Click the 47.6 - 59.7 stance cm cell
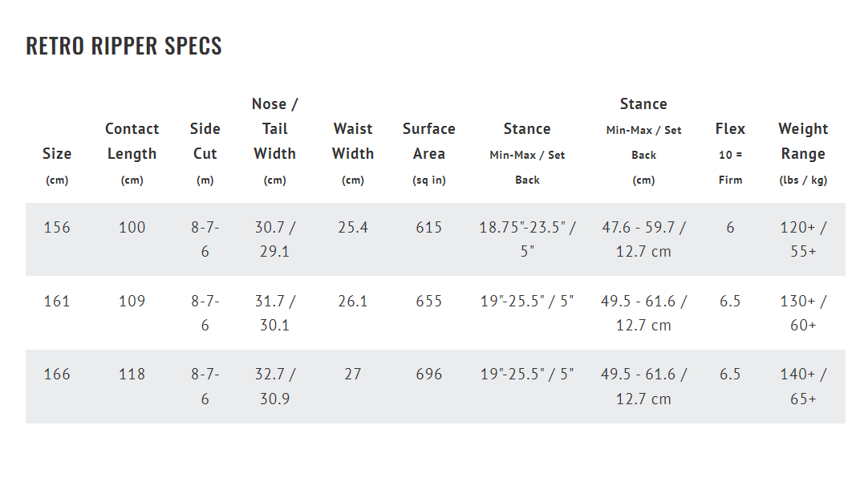The image size is (868, 478). [644, 239]
